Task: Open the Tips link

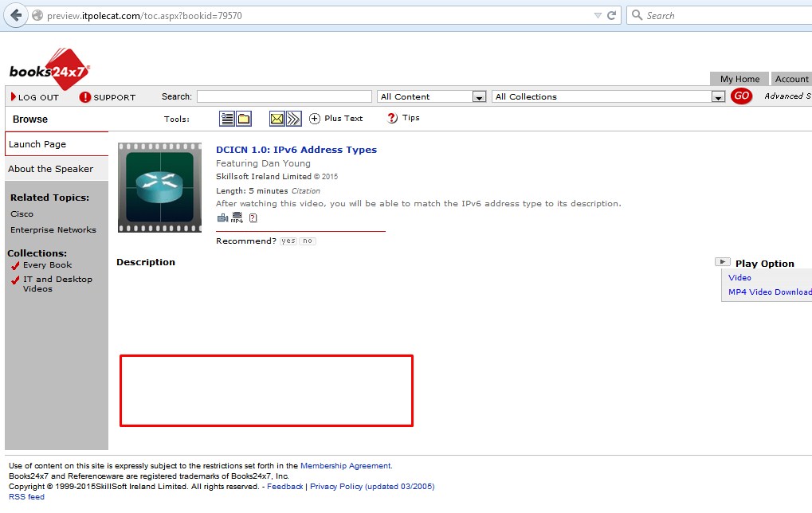Action: (x=410, y=118)
